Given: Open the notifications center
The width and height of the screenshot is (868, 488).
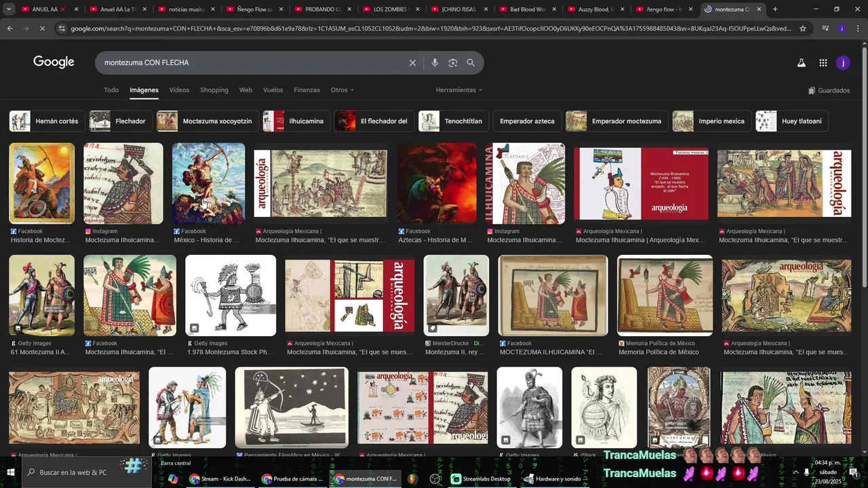Looking at the screenshot, I should click(x=854, y=472).
